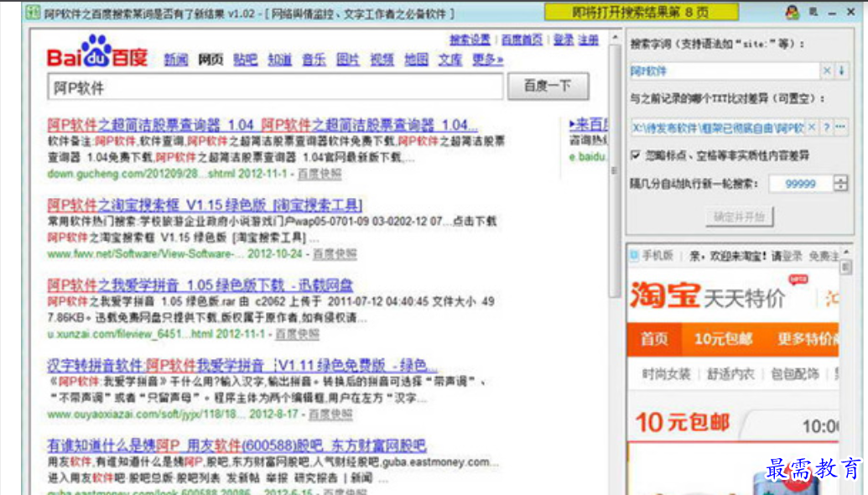The image size is (868, 495).
Task: Click the 来百度 promo link beside results
Action: [x=589, y=124]
